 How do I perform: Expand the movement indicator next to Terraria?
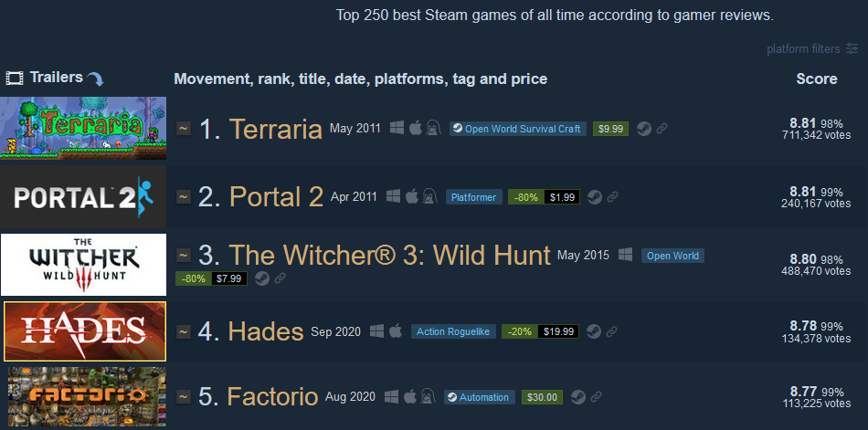pyautogui.click(x=184, y=129)
